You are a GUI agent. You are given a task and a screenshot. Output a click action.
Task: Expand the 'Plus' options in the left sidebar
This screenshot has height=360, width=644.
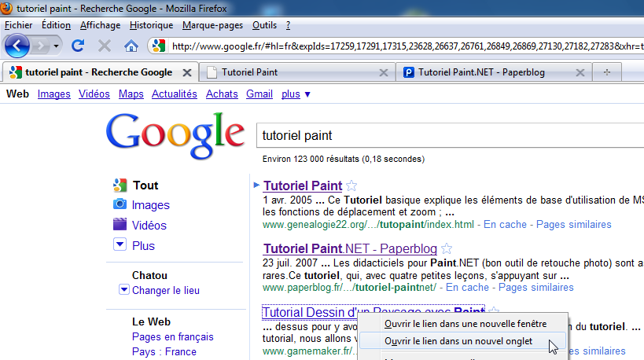(x=120, y=245)
